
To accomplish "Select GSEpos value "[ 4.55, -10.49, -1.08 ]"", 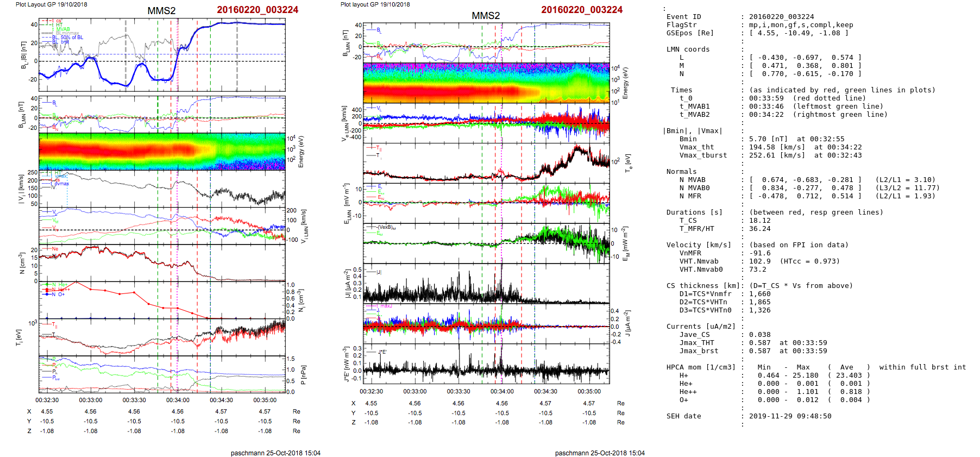I will click(x=799, y=33).
